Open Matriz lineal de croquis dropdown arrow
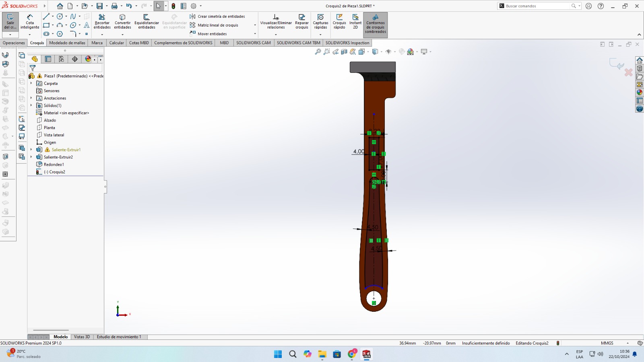The image size is (644, 362). [255, 25]
